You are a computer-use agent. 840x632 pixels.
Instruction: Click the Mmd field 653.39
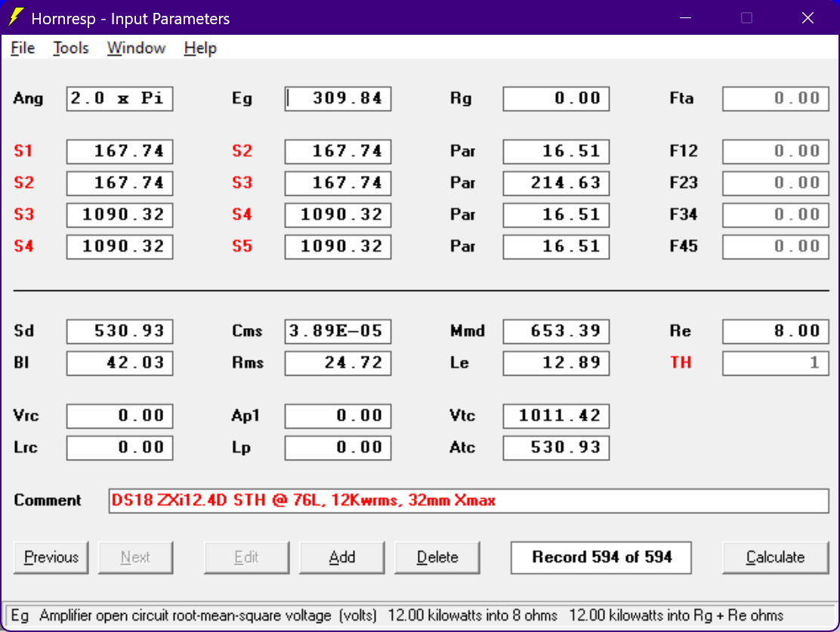pos(556,331)
